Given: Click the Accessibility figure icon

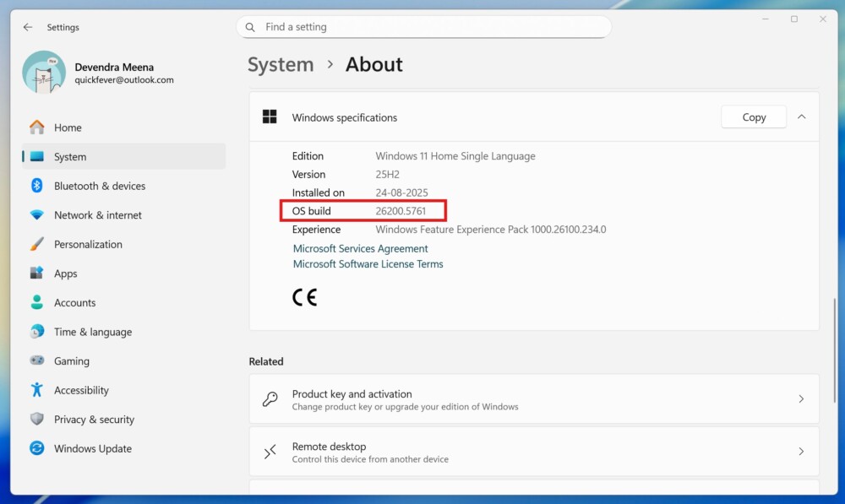Looking at the screenshot, I should [36, 389].
